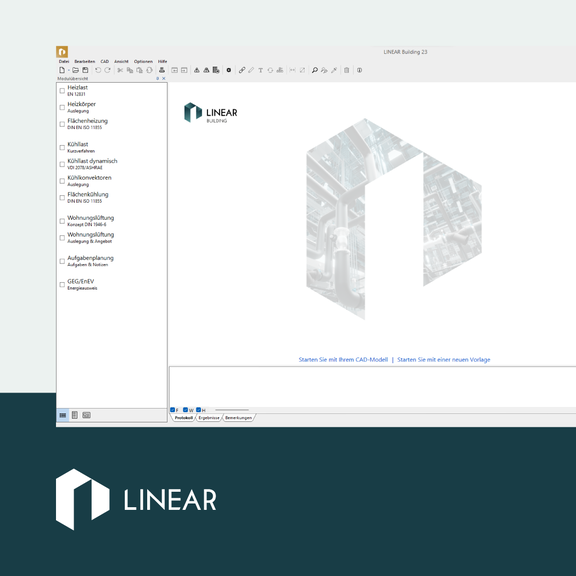This screenshot has width=576, height=576.
Task: Undo the last action
Action: point(98,70)
